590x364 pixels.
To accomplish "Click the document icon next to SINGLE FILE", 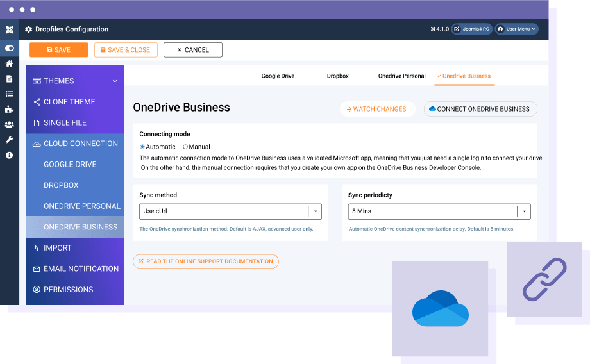I will [37, 123].
